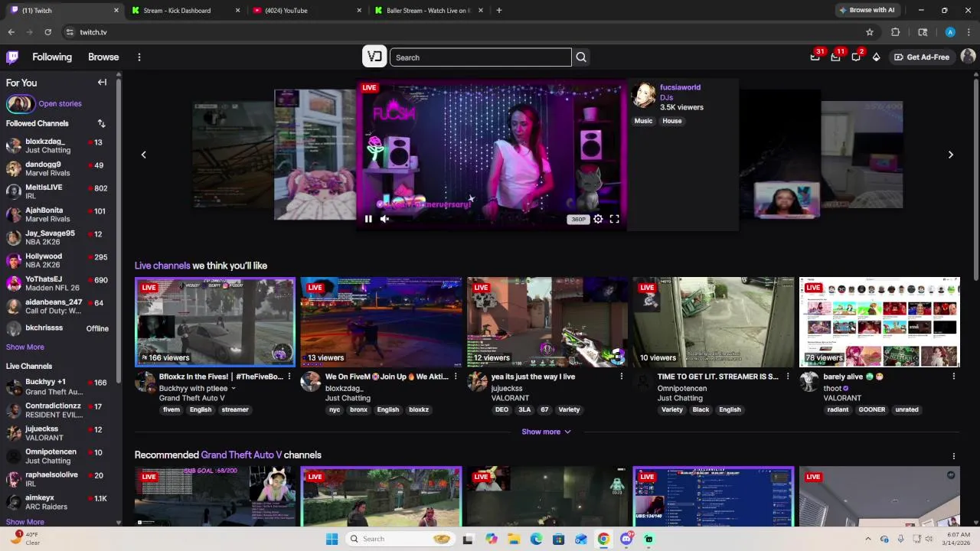
Task: Change the 360P quality badge
Action: 578,219
